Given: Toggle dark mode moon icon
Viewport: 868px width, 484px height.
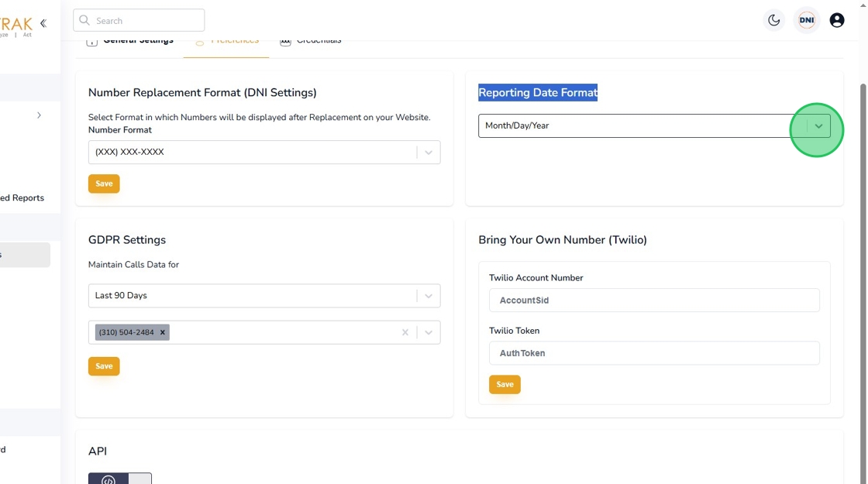Looking at the screenshot, I should click(774, 20).
